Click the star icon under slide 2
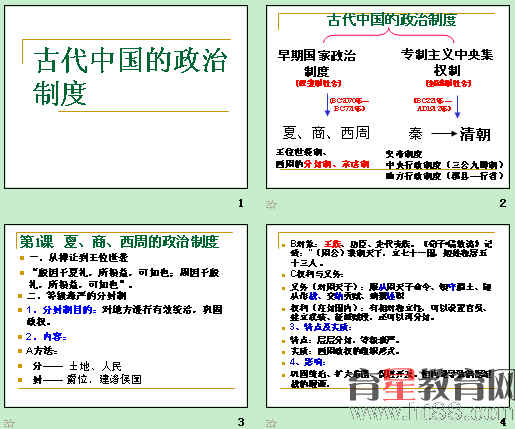This screenshot has height=429, width=515. click(271, 204)
